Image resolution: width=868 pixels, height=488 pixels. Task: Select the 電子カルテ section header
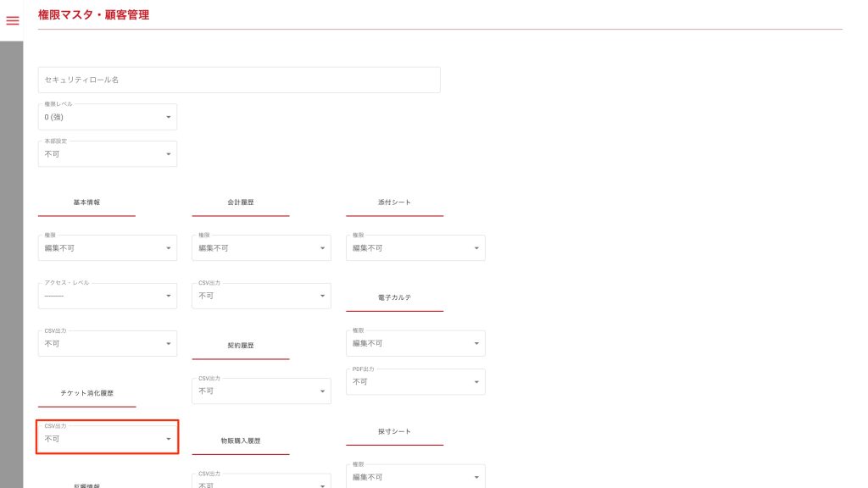click(394, 298)
